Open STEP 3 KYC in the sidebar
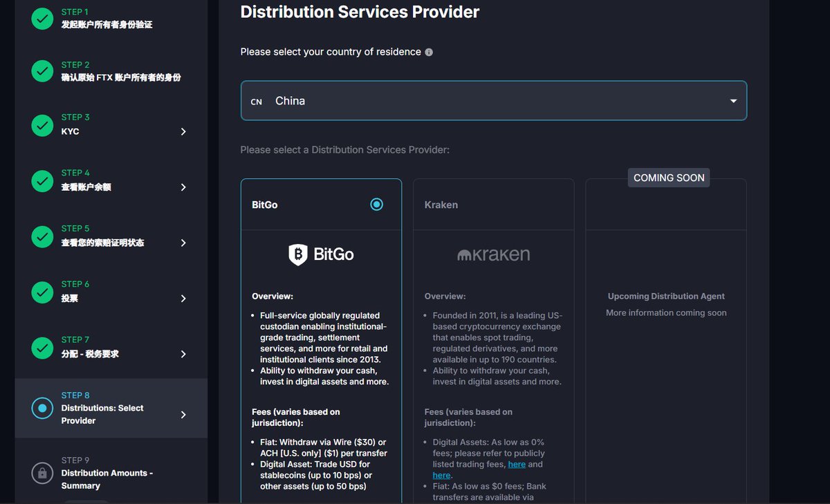The image size is (830, 504). (x=111, y=125)
